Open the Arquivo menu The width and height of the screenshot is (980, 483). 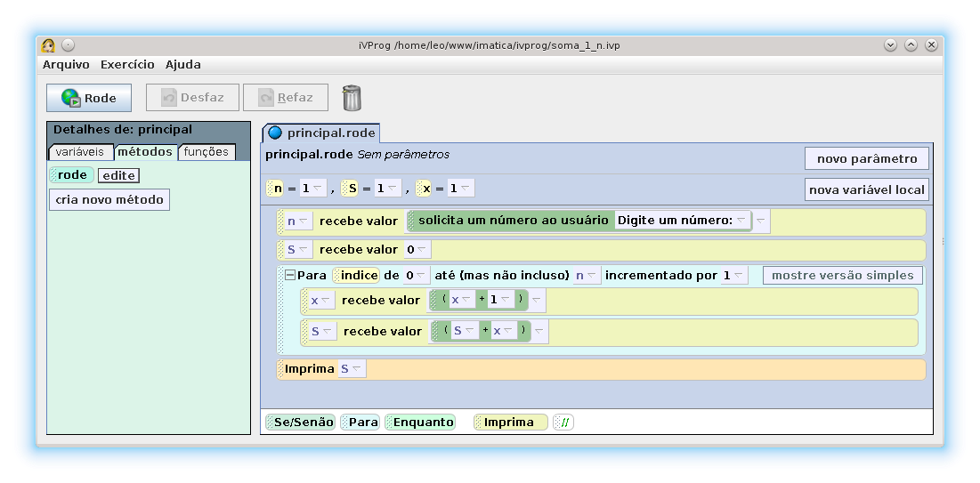coord(66,65)
